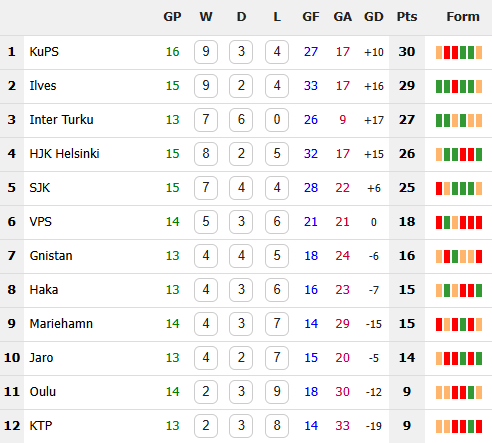Click Inter Turku draws box showing 6

click(x=241, y=120)
